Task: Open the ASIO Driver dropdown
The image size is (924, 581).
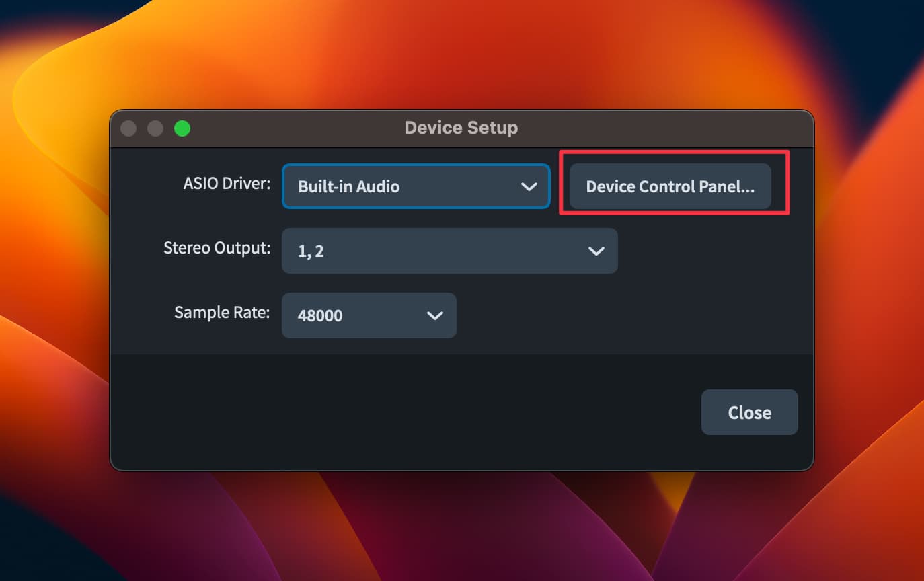Action: click(416, 186)
